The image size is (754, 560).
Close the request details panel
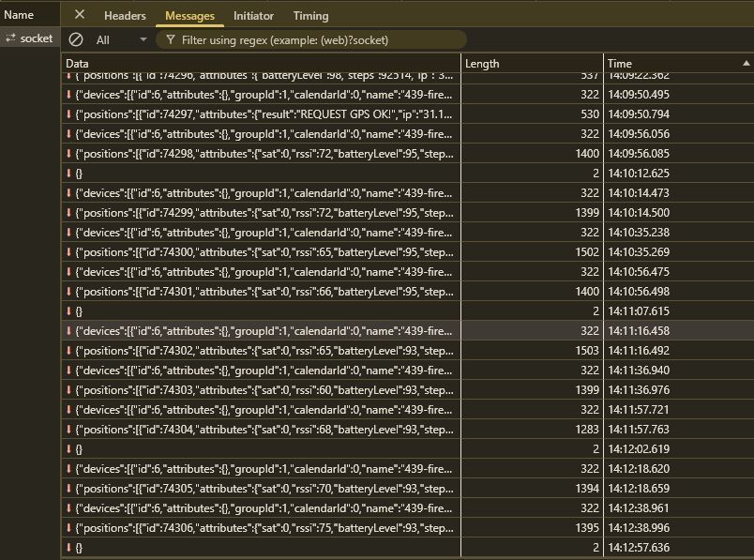pyautogui.click(x=80, y=15)
